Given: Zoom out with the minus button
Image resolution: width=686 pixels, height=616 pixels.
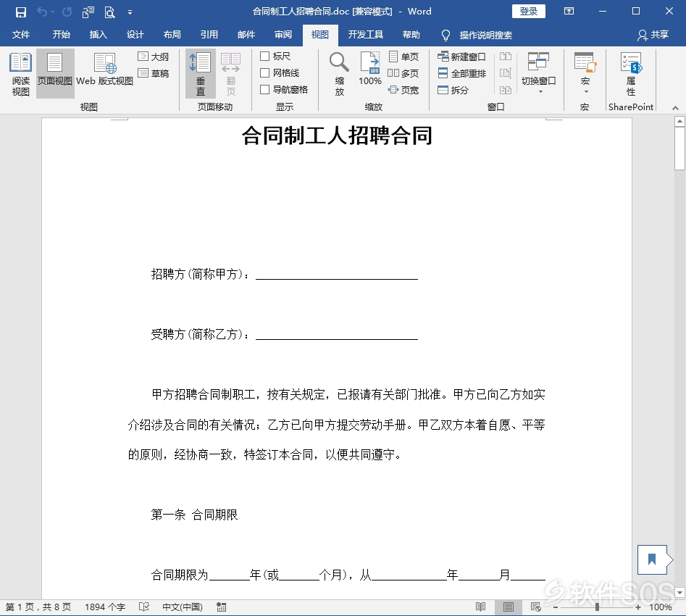Looking at the screenshot, I should coord(556,607).
